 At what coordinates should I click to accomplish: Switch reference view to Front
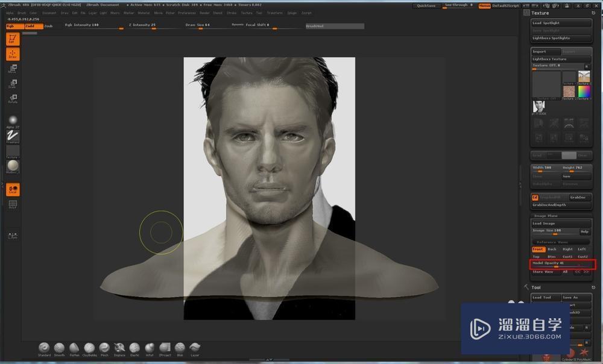(x=538, y=249)
